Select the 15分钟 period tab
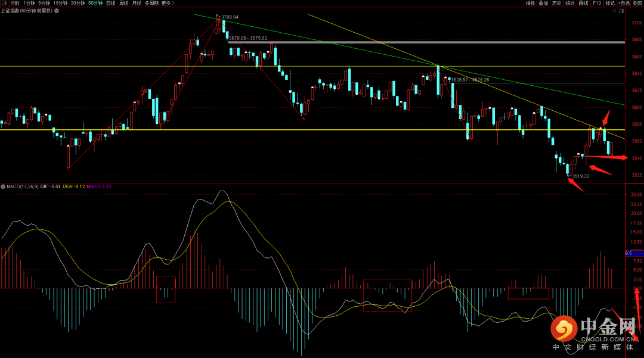Viewport: 644px width, 358px height. pyautogui.click(x=60, y=3)
